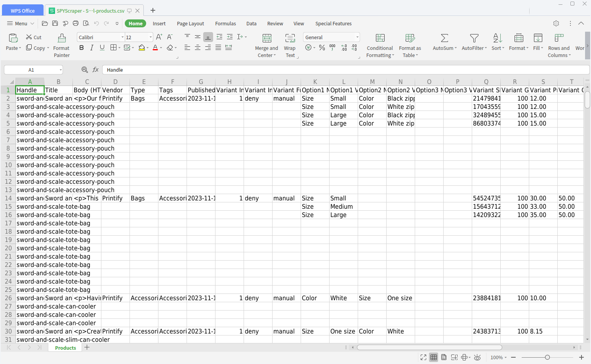Click the Insert Function fx icon

(95, 70)
